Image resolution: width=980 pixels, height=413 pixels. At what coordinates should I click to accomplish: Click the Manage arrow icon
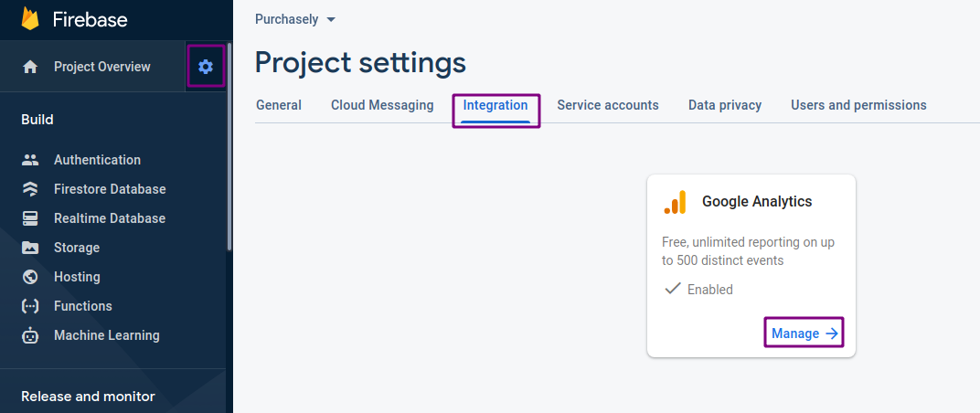(x=831, y=334)
